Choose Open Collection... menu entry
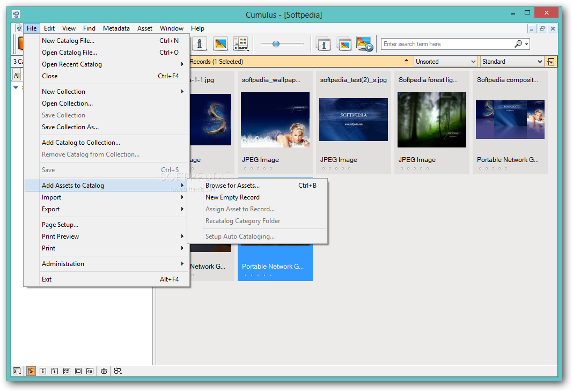Screen dimensions: 573x392 coord(107,103)
